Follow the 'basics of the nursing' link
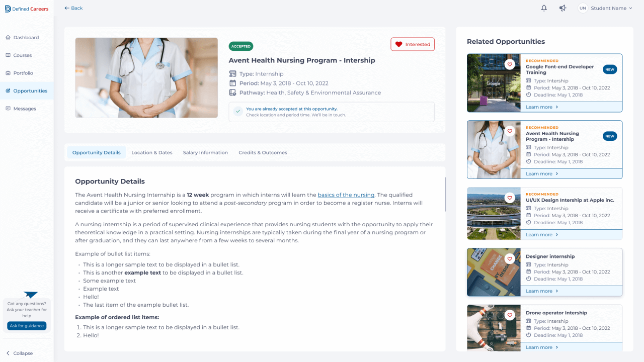 click(x=346, y=195)
